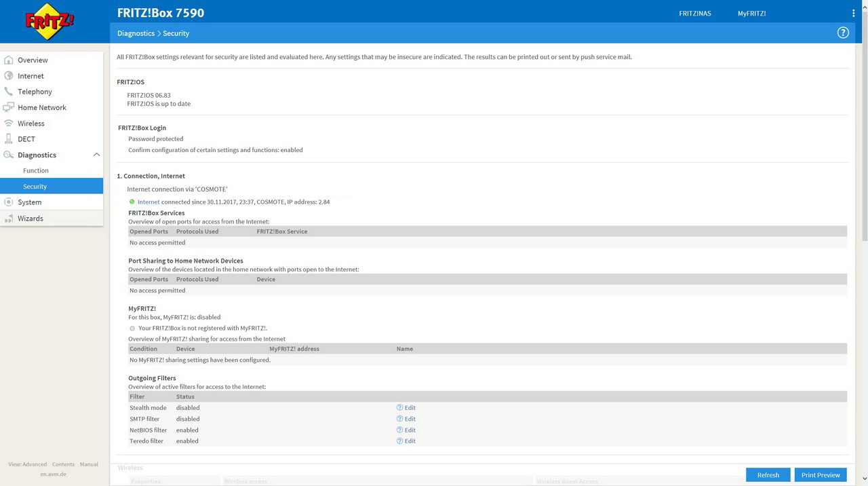Open the three-dot options menu

tap(853, 13)
